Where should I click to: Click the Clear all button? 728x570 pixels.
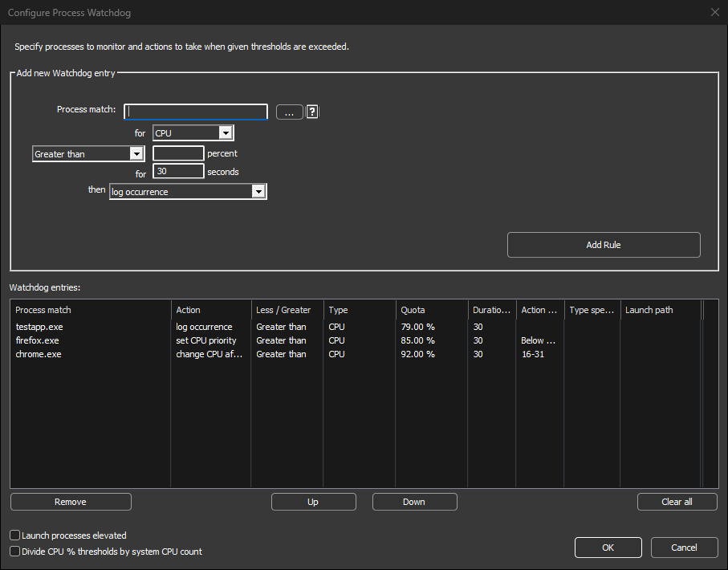677,502
